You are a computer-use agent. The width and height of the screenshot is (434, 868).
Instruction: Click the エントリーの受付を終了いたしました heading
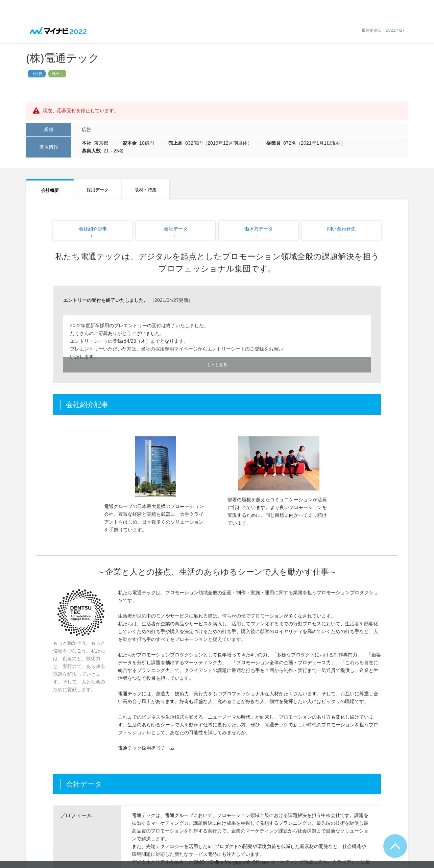point(105,300)
